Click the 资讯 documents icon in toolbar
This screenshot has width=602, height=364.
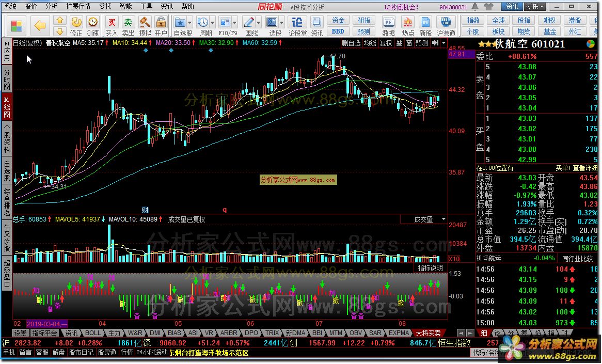[x=316, y=23]
